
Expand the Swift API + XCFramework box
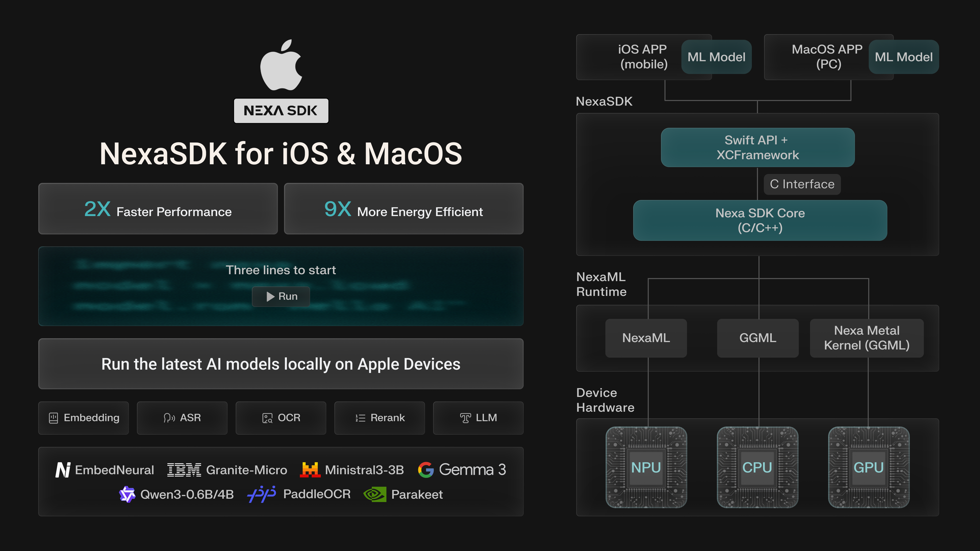pyautogui.click(x=758, y=147)
